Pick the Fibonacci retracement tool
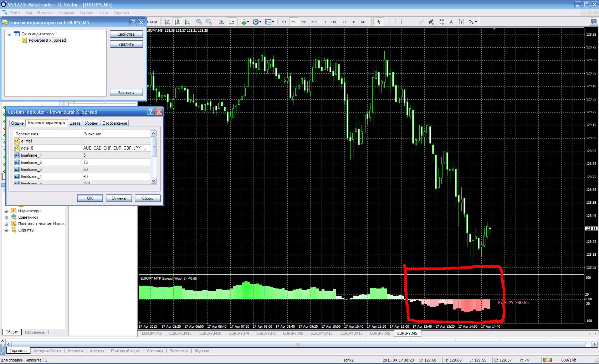599x364 pixels. 441,22
